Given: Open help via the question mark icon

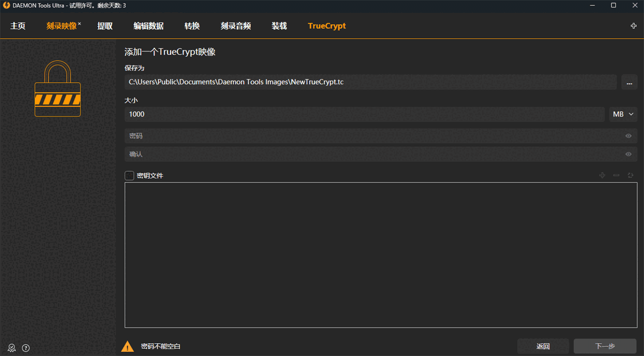Looking at the screenshot, I should 25,348.
